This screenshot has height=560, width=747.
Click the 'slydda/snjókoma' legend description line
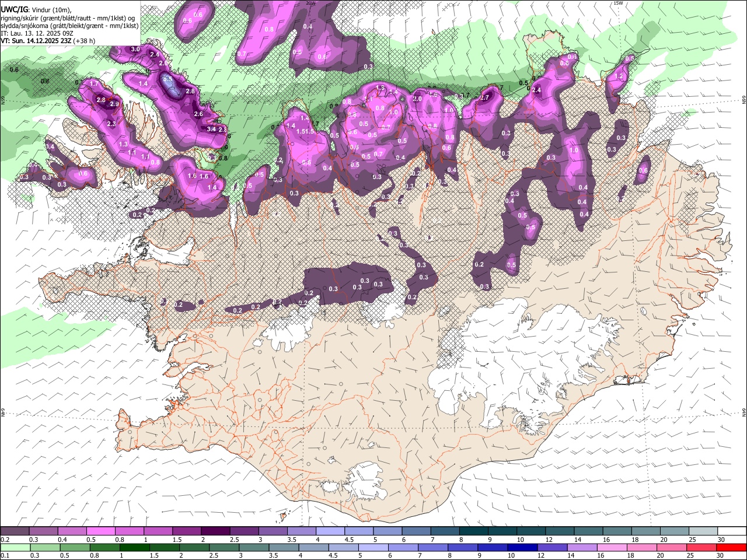tap(69, 26)
